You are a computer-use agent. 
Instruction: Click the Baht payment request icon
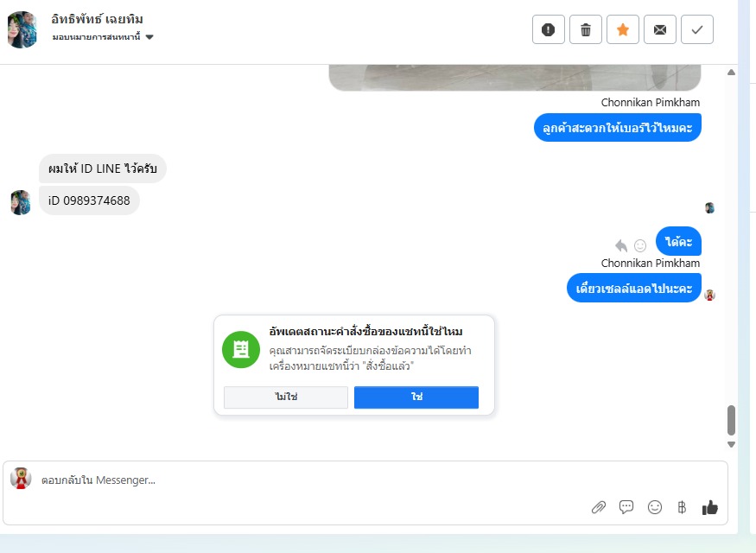[x=682, y=507]
